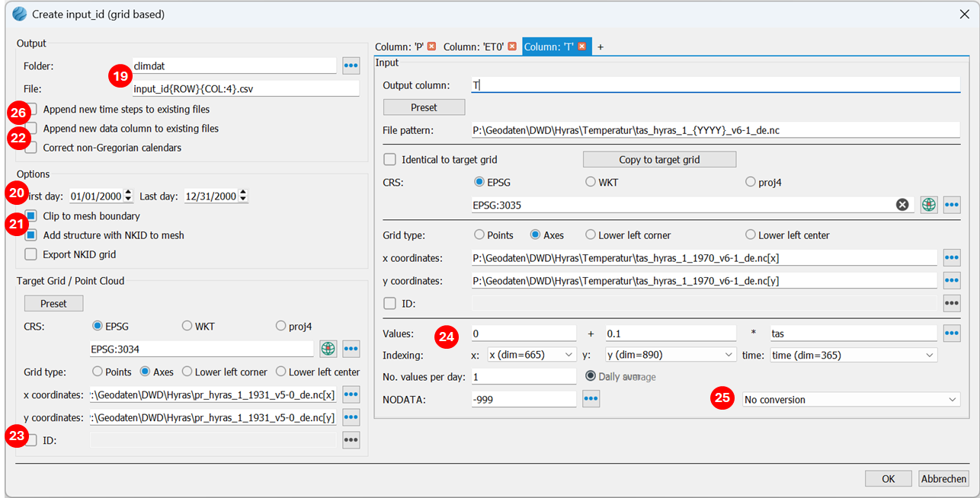
Task: Browse for values variable 'tas'
Action: pos(951,334)
